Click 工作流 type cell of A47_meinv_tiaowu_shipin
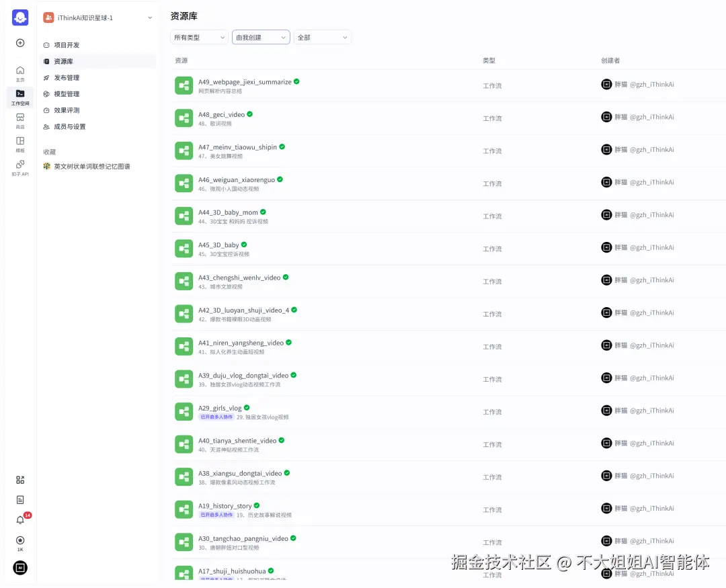 tap(492, 151)
